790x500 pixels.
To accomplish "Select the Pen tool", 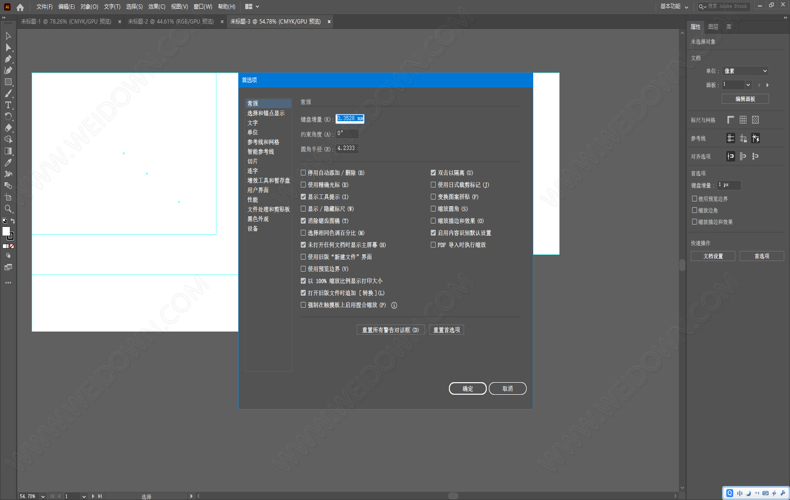I will point(8,59).
